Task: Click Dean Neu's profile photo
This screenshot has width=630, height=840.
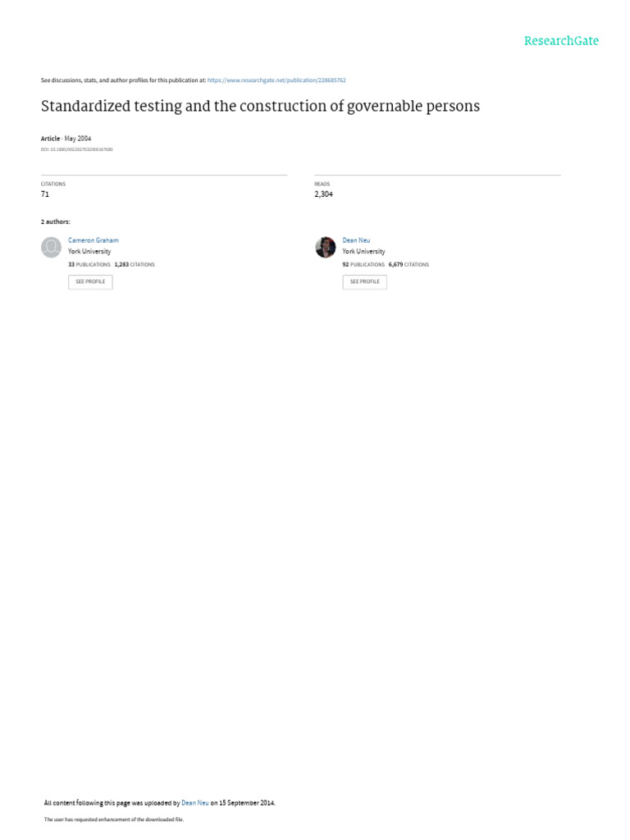Action: (x=326, y=247)
